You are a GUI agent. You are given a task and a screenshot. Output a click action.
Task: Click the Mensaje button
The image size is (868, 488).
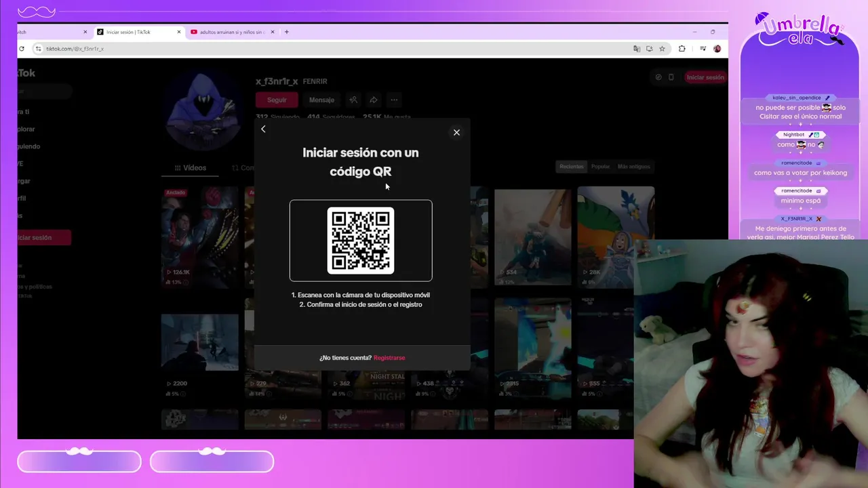[321, 100]
